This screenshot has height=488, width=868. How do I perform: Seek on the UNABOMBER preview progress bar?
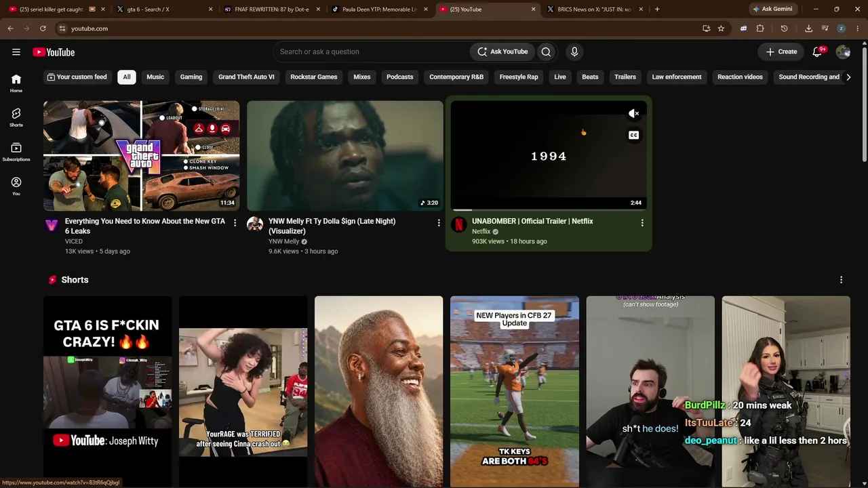(x=549, y=210)
